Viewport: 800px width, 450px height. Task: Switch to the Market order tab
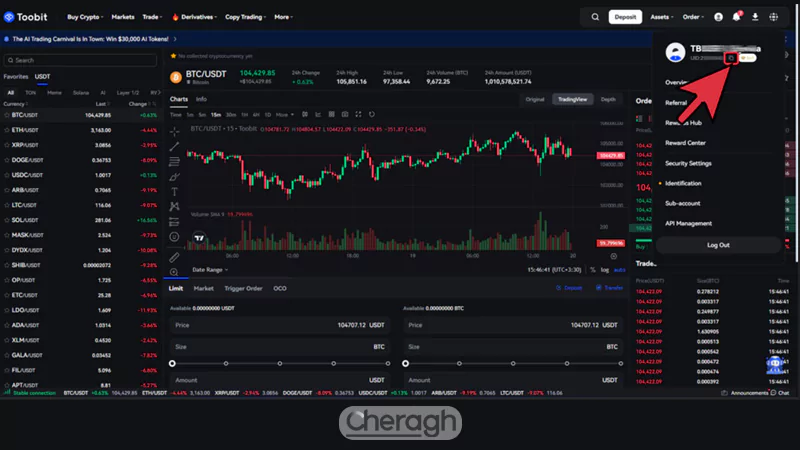(x=203, y=288)
